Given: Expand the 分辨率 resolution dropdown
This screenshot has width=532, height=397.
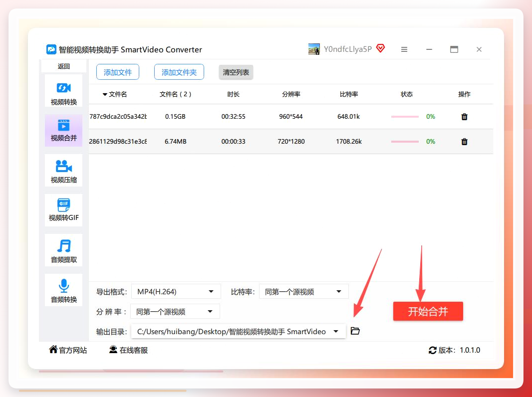Looking at the screenshot, I should pyautogui.click(x=175, y=312).
